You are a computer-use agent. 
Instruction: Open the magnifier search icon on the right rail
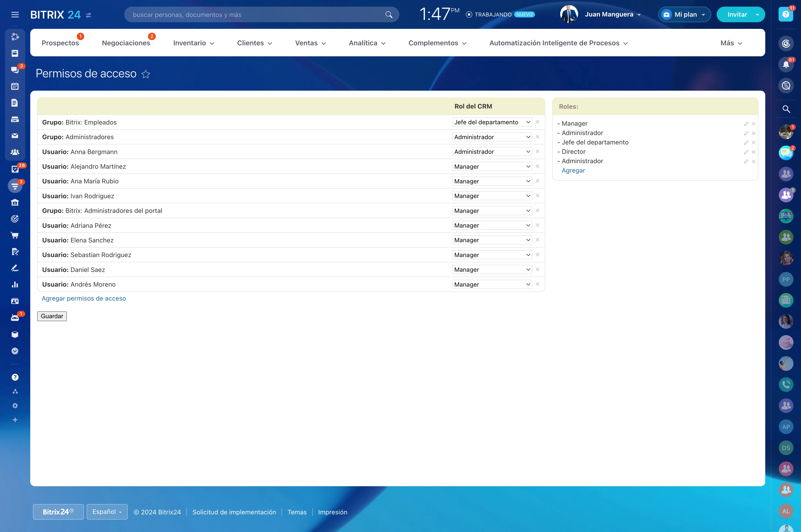click(786, 109)
